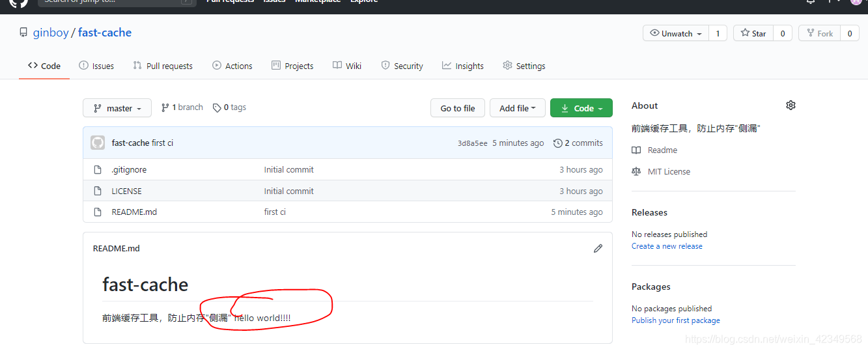The height and width of the screenshot is (351, 868).
Task: Open the .gitignore file
Action: pyautogui.click(x=129, y=169)
